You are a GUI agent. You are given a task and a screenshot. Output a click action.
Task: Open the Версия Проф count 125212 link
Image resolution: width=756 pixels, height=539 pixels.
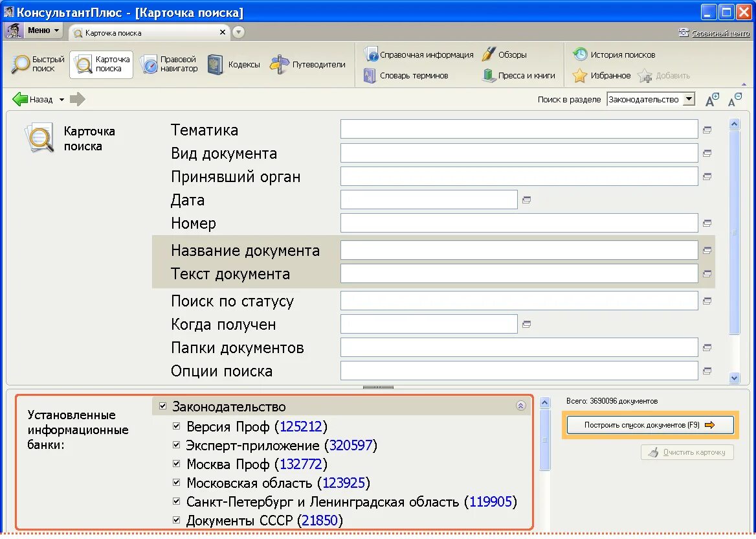301,426
